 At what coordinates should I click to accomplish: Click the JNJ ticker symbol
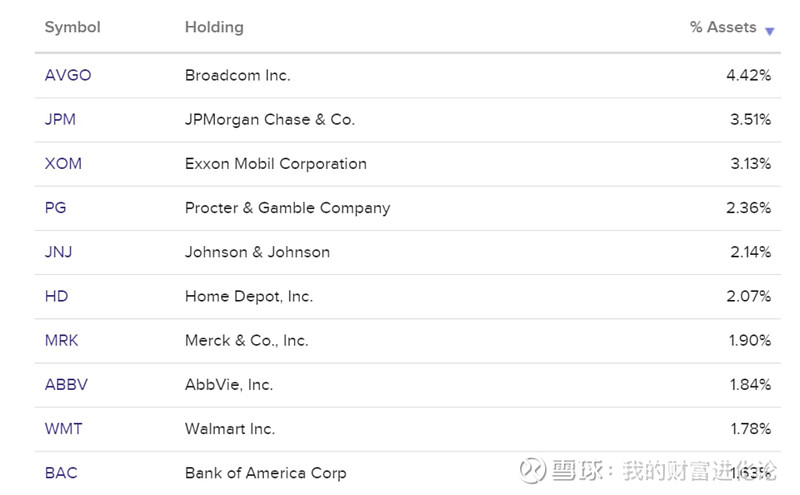tap(59, 252)
